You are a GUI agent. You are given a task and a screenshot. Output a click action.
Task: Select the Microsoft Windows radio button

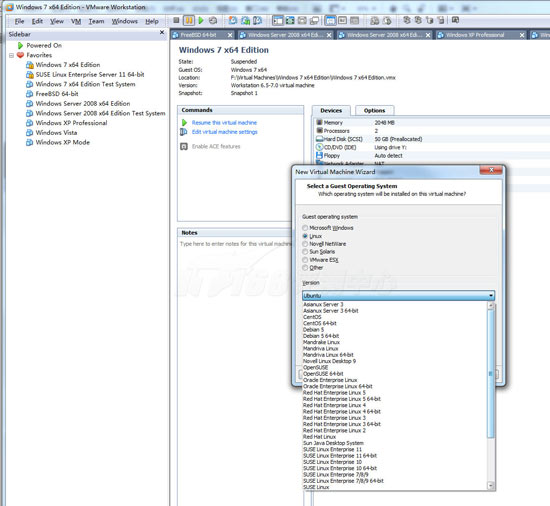click(x=305, y=228)
